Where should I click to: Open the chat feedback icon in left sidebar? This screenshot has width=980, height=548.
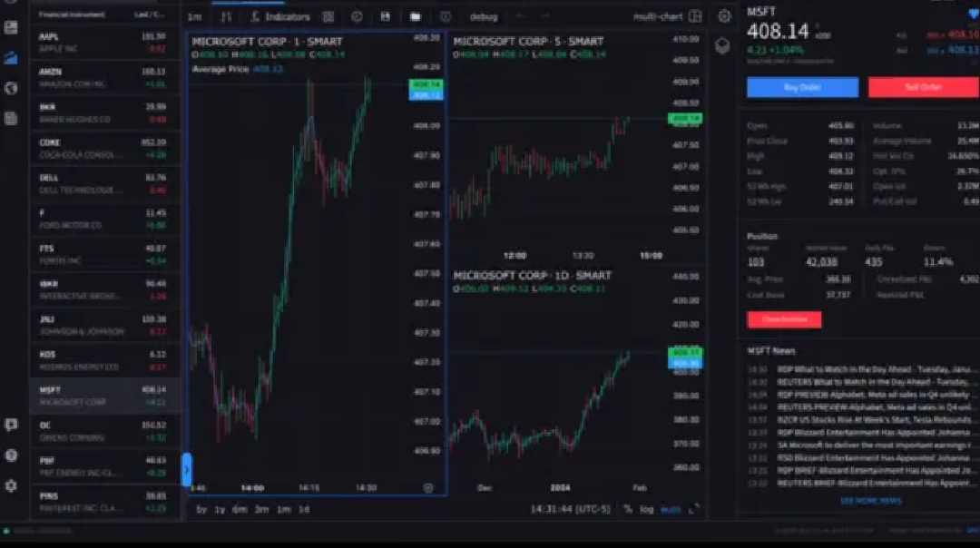11,425
